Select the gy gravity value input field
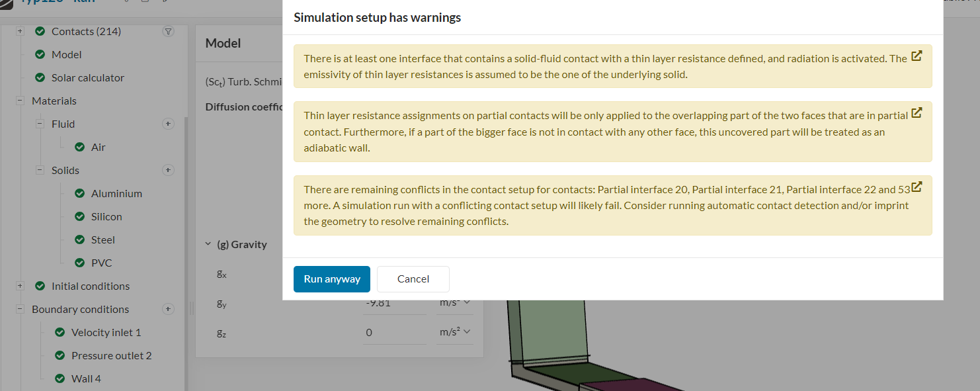Viewport: 980px width, 391px height. point(393,302)
